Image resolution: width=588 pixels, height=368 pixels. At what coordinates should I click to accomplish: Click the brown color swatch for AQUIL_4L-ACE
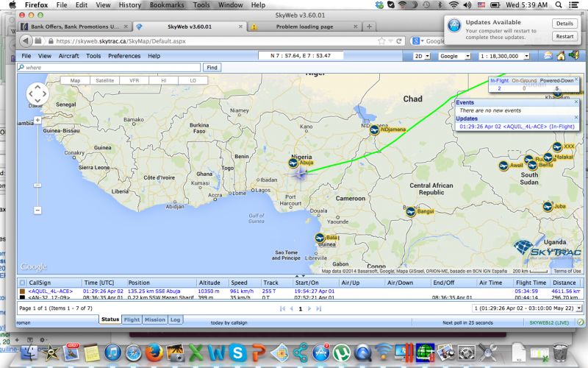pyautogui.click(x=23, y=291)
